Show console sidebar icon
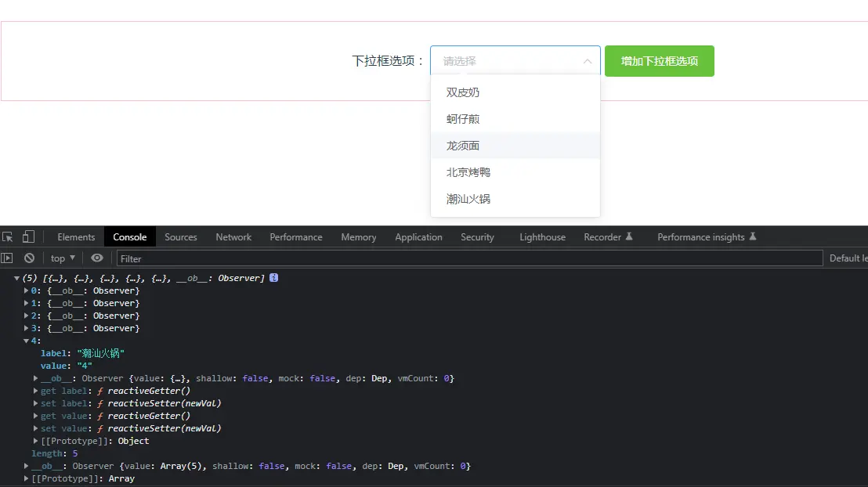This screenshot has width=868, height=487. pyautogui.click(x=6, y=258)
